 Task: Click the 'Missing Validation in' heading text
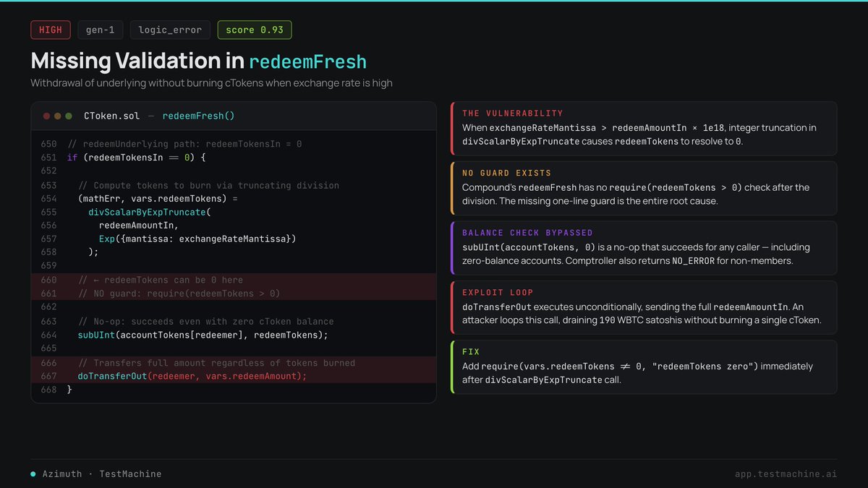click(137, 61)
